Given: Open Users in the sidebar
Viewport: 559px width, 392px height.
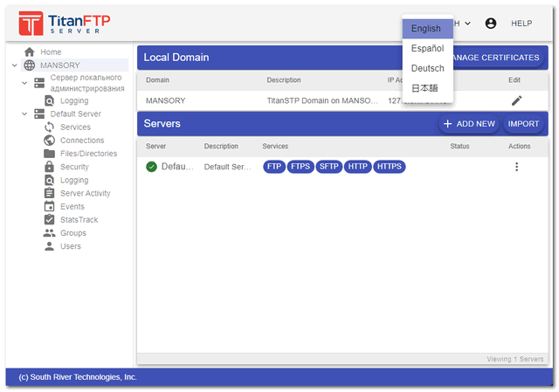Looking at the screenshot, I should click(x=70, y=246).
